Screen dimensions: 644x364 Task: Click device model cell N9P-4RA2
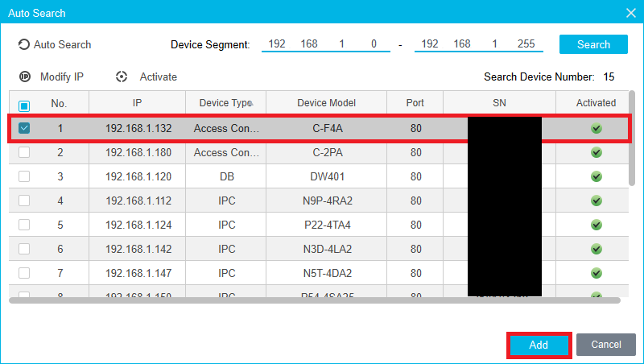coord(328,201)
